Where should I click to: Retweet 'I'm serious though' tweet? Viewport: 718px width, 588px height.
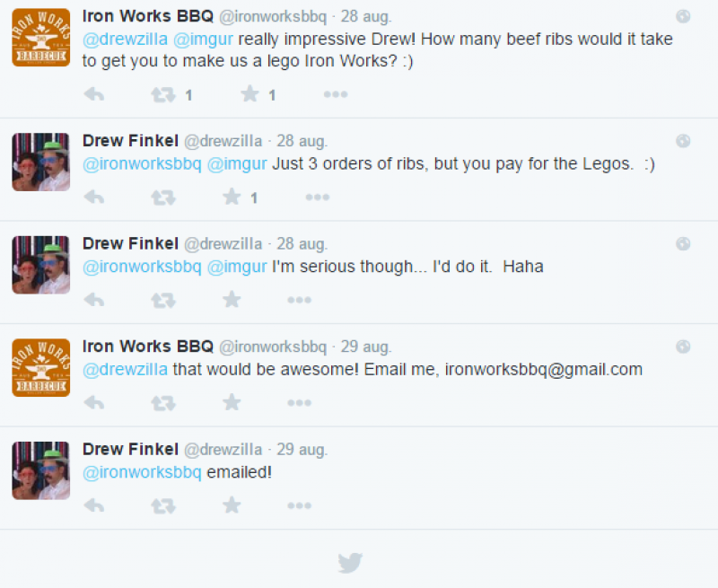163,300
